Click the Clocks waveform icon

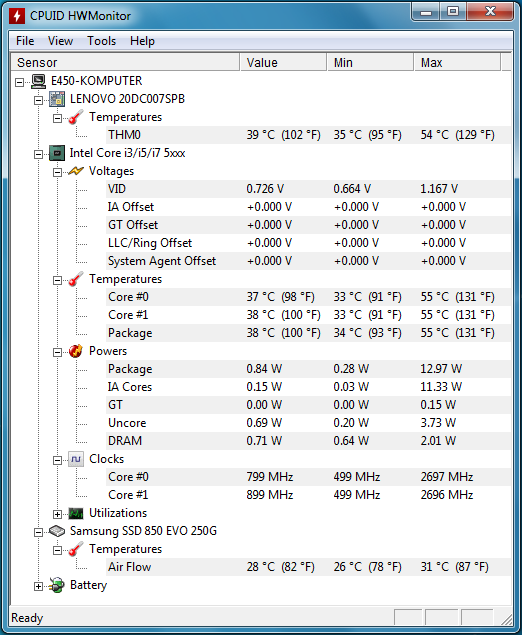[76, 459]
